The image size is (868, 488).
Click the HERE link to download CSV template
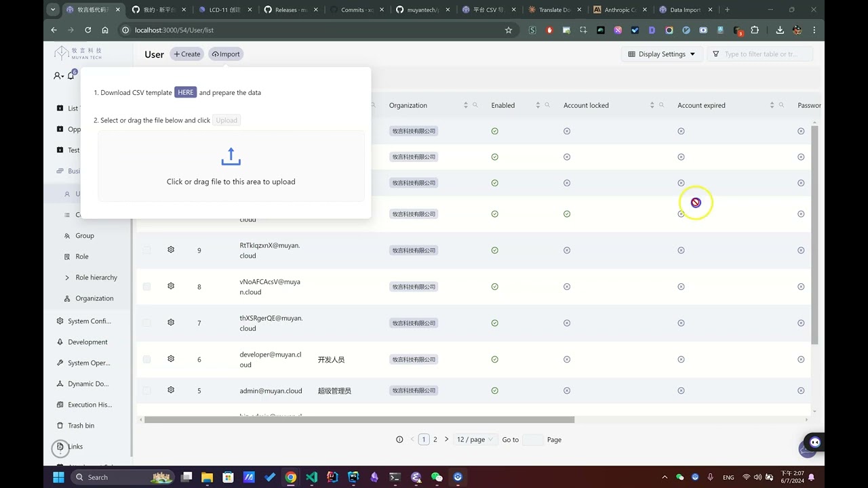(186, 92)
